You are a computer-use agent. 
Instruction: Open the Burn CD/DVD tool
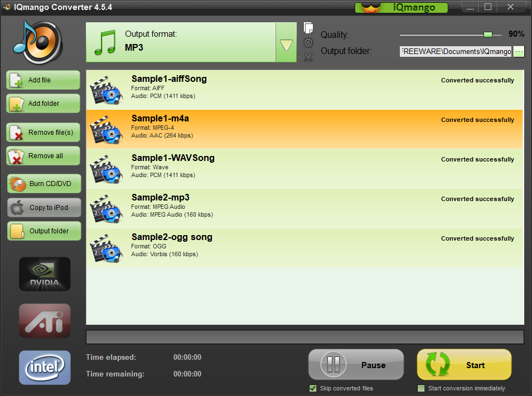point(44,184)
